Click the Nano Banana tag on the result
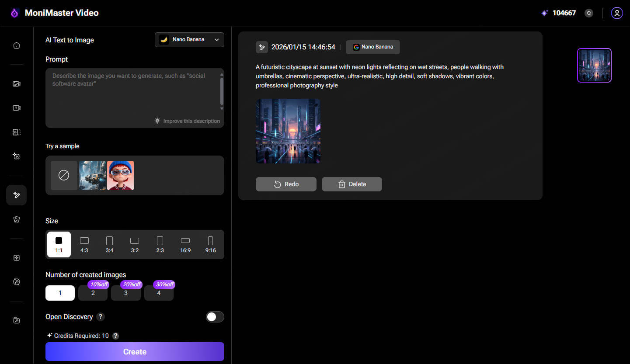This screenshot has height=364, width=630. (x=372, y=47)
